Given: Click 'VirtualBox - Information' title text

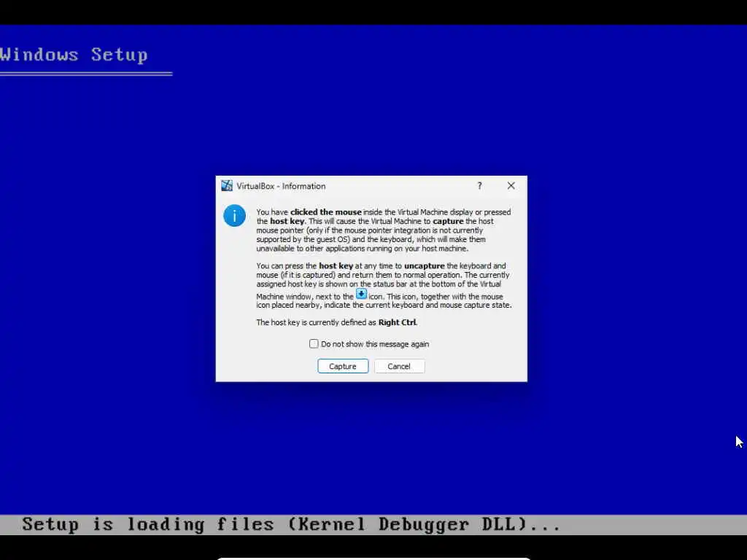Looking at the screenshot, I should (281, 186).
